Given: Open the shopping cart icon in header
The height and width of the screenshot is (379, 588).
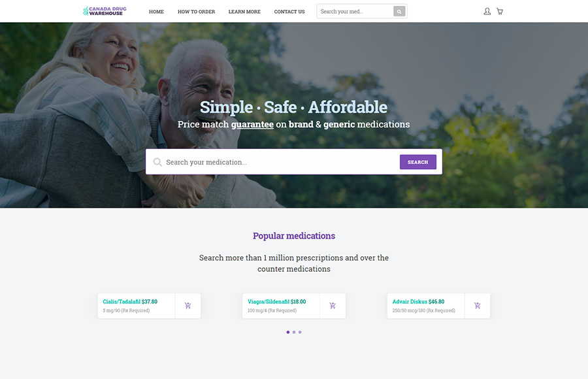Looking at the screenshot, I should click(500, 11).
